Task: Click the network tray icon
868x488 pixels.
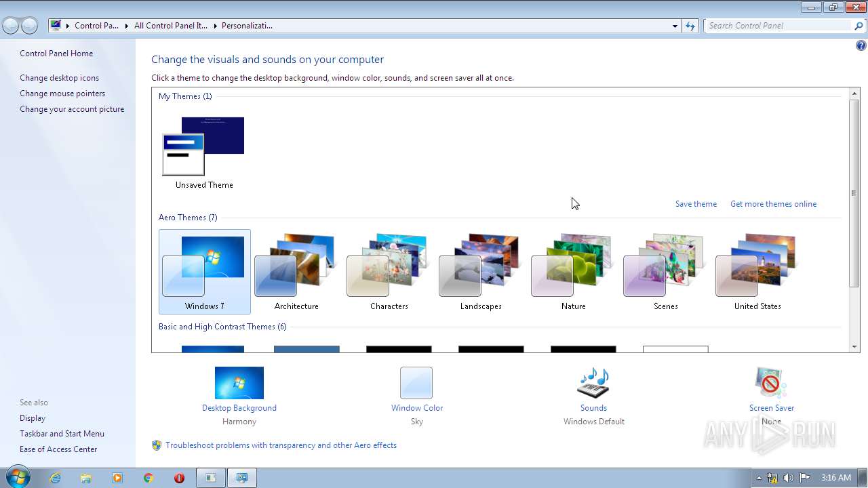Action: (772, 478)
